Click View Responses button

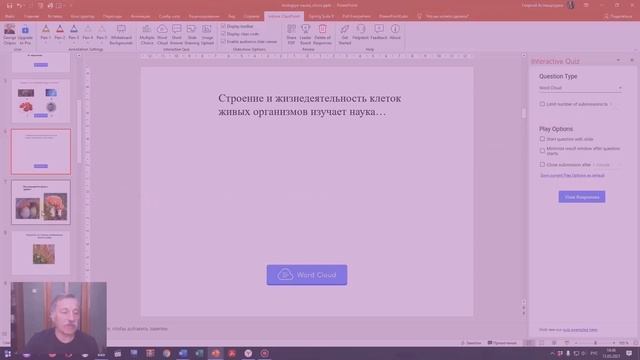pyautogui.click(x=582, y=197)
